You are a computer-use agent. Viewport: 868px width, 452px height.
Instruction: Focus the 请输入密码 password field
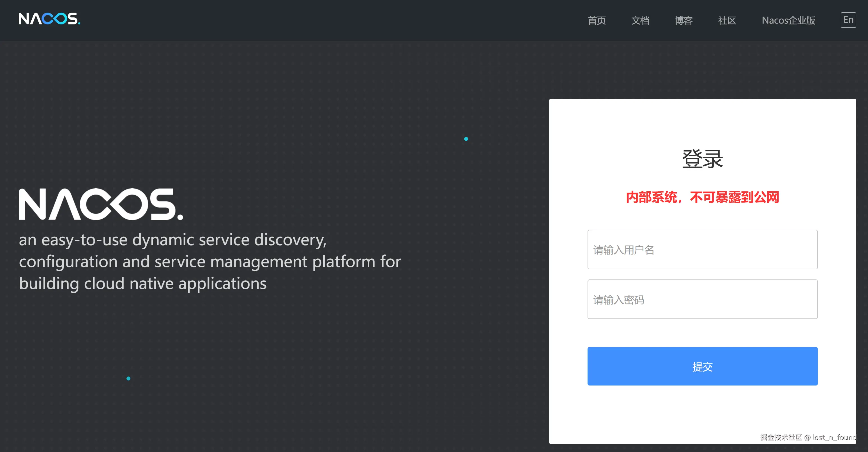pos(702,299)
